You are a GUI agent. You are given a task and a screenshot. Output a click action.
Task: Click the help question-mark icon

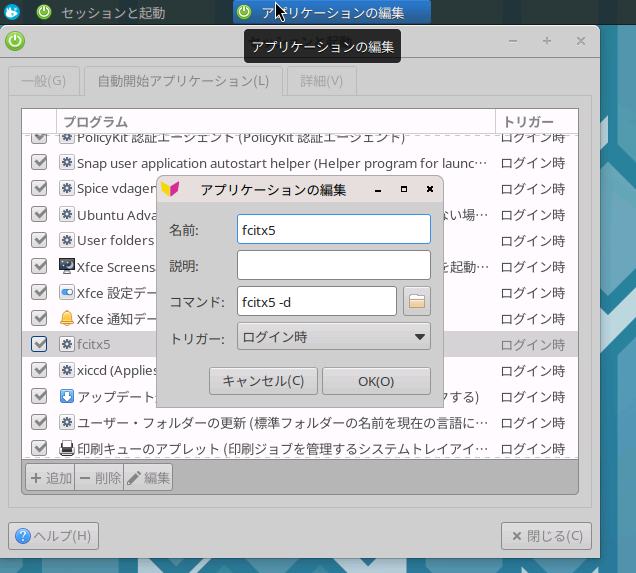tap(23, 536)
